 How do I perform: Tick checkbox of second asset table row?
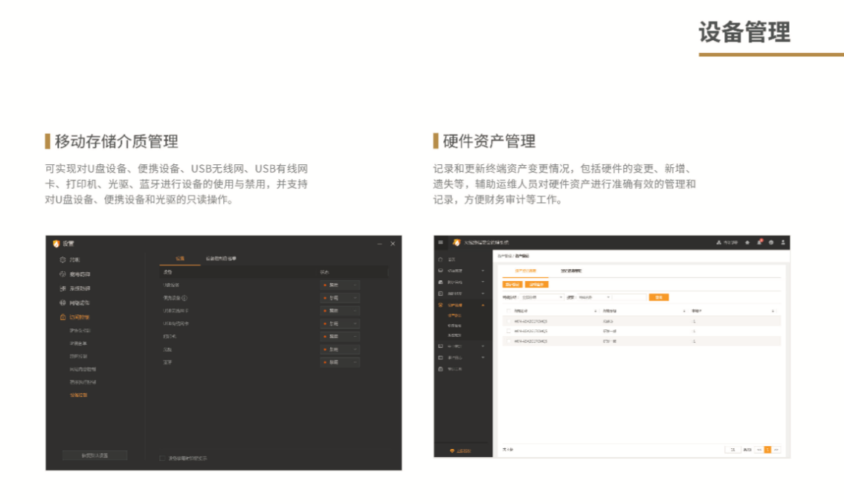pos(509,332)
